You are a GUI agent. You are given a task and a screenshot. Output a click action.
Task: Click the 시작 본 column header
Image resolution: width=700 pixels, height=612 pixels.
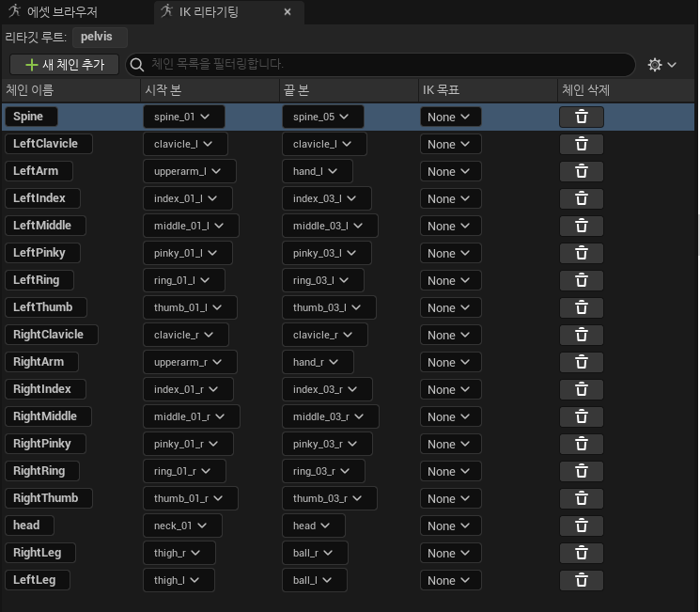click(210, 90)
